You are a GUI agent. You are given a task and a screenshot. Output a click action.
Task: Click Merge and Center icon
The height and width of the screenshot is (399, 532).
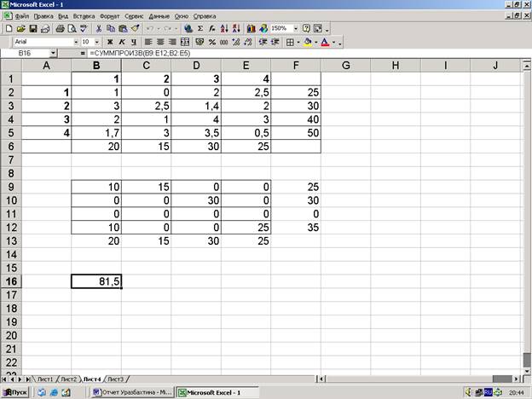pos(185,42)
